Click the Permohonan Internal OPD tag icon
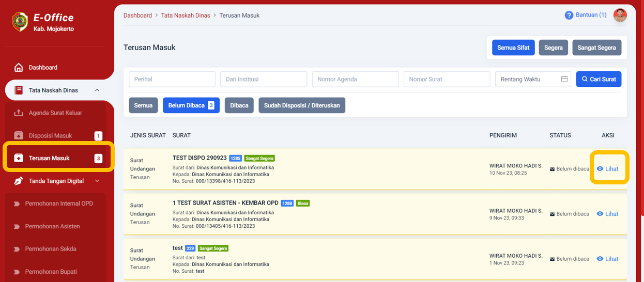 click(17, 204)
